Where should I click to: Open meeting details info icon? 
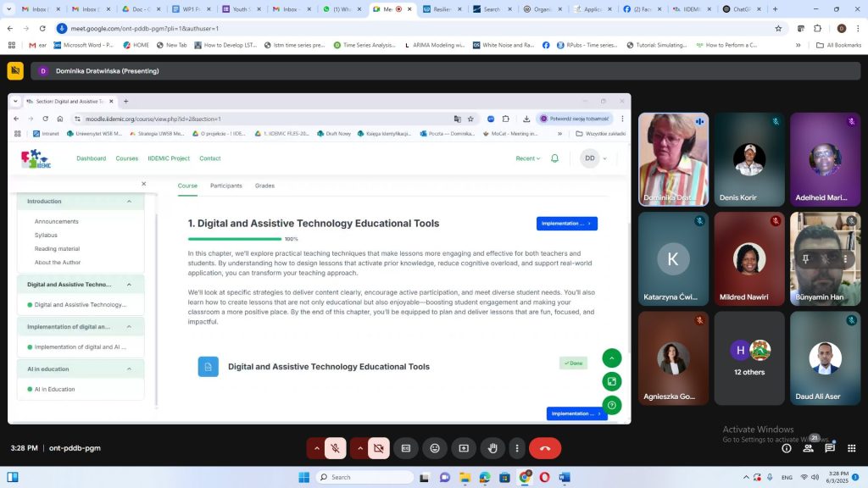[x=787, y=448]
